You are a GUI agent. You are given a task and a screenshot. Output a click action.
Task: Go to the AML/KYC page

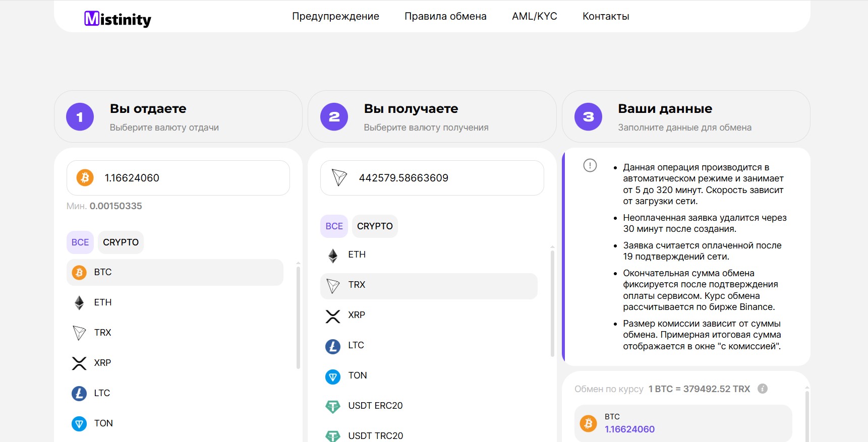[x=535, y=16]
